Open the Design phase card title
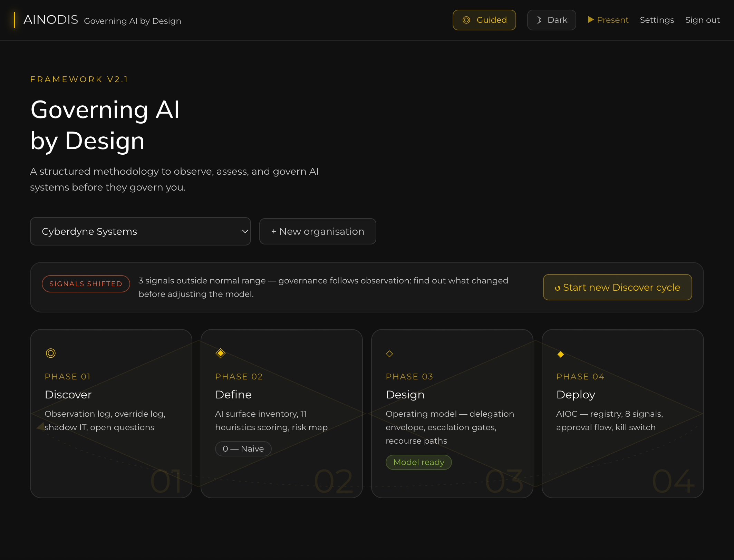Viewport: 734px width, 560px height. click(x=405, y=395)
